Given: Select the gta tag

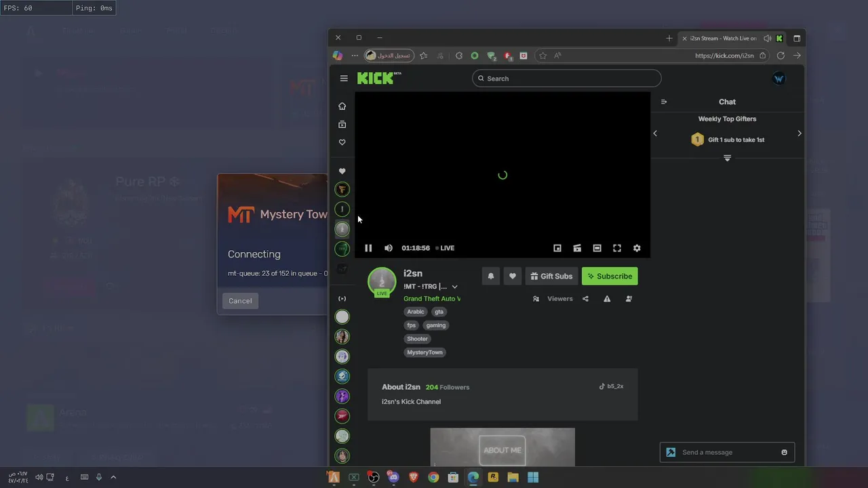Looking at the screenshot, I should coord(439,312).
